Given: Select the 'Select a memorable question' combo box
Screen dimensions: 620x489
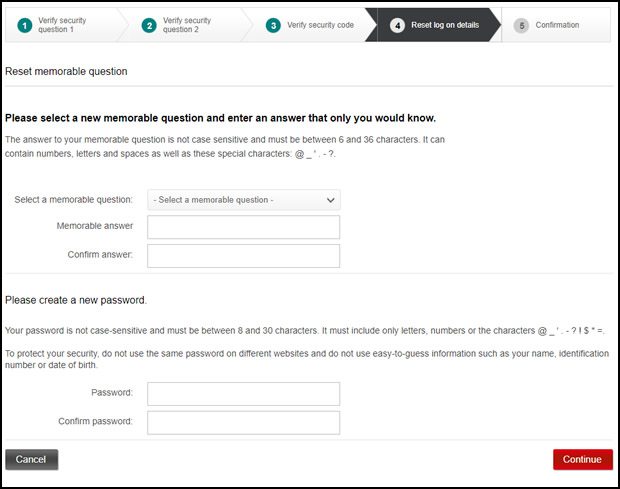Looking at the screenshot, I should point(244,200).
